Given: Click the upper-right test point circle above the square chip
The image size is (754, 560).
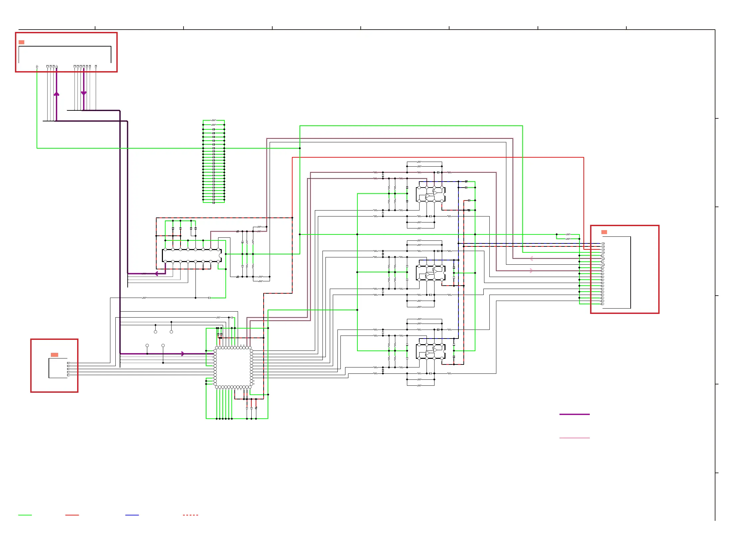Looking at the screenshot, I should 172,332.
